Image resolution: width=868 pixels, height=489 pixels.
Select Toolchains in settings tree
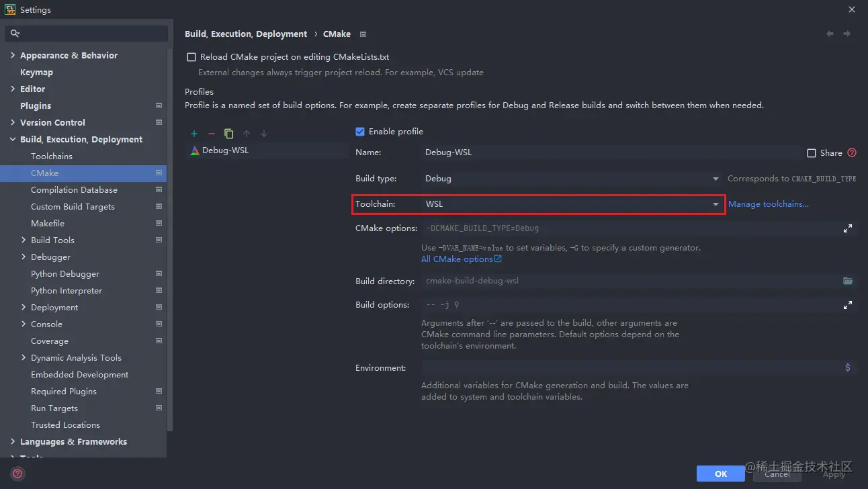click(x=52, y=157)
